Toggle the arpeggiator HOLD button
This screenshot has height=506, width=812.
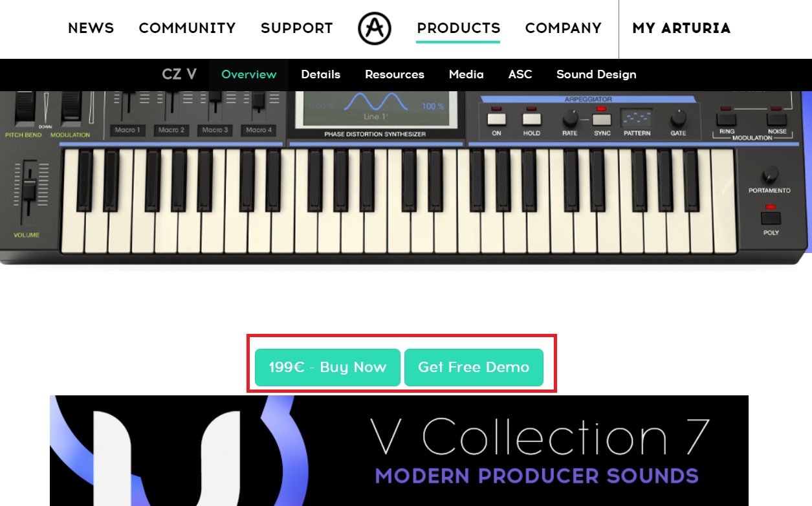[x=532, y=119]
